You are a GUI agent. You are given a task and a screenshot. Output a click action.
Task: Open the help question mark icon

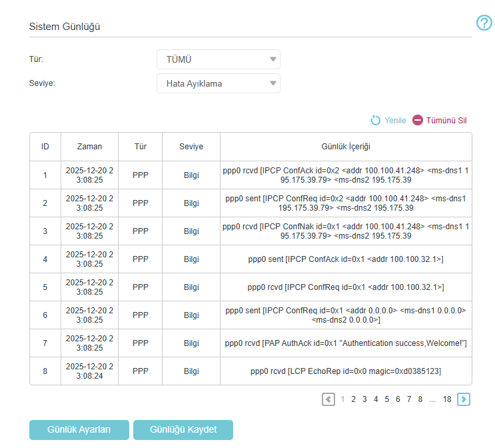tap(484, 23)
